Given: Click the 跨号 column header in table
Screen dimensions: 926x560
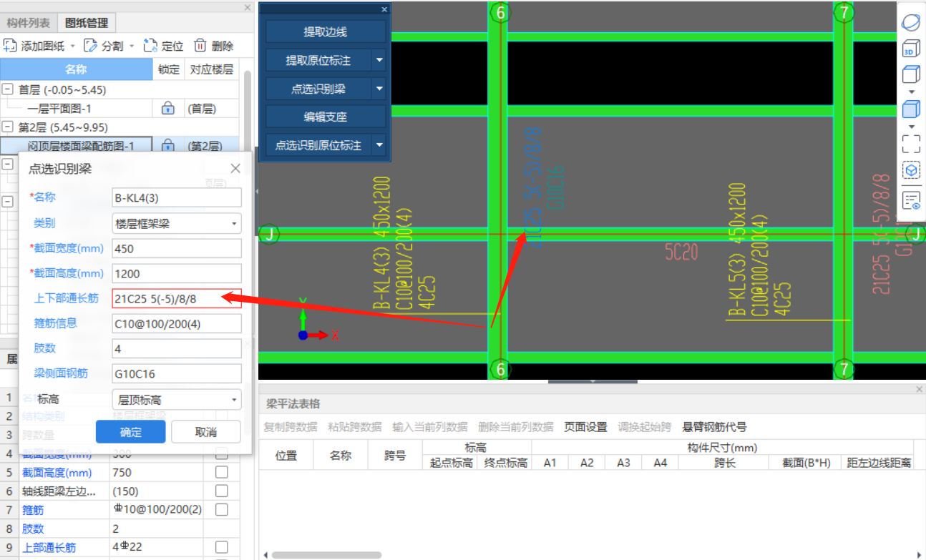Looking at the screenshot, I should [x=394, y=455].
